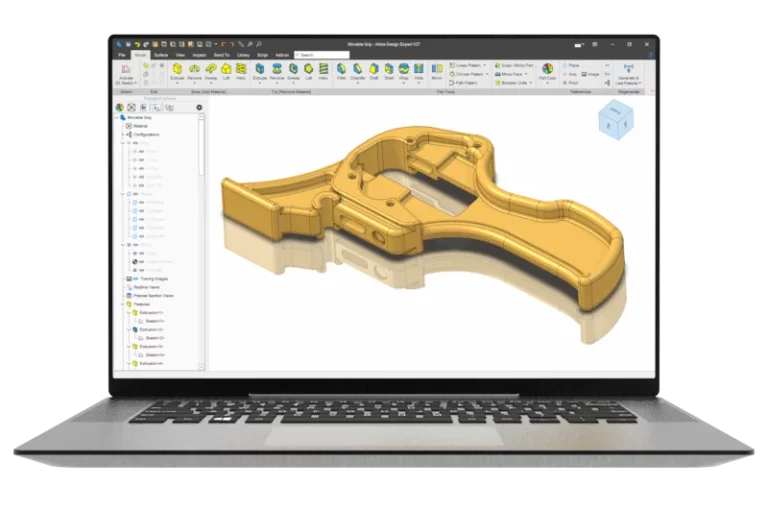
Task: Select the Boss Loft tool
Action: (x=226, y=72)
